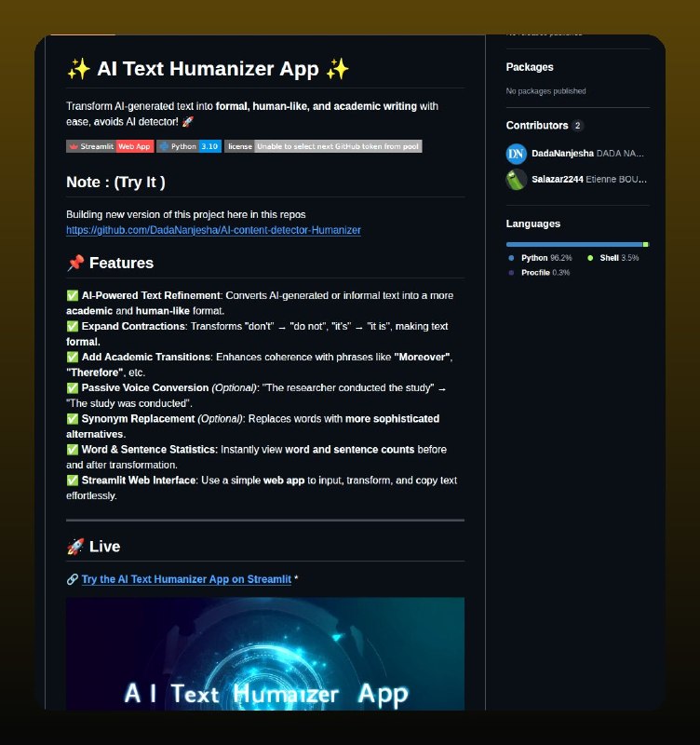The image size is (700, 745).
Task: Click the Note : (Try It ) heading
Action: (x=115, y=182)
